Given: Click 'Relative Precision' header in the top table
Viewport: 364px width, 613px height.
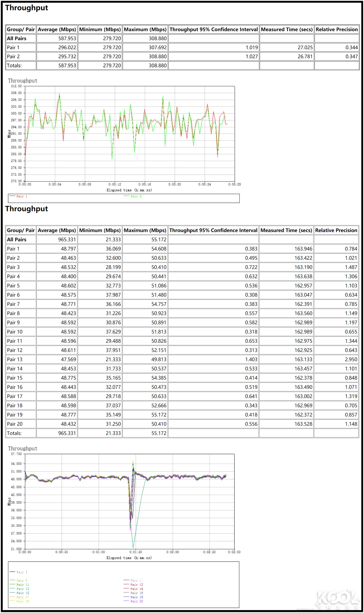Looking at the screenshot, I should [336, 29].
